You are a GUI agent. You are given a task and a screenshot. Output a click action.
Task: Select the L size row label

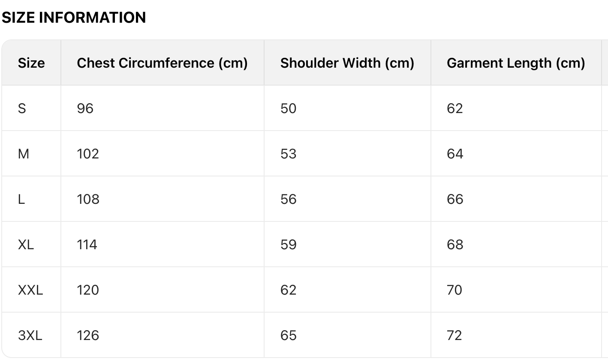tap(21, 199)
